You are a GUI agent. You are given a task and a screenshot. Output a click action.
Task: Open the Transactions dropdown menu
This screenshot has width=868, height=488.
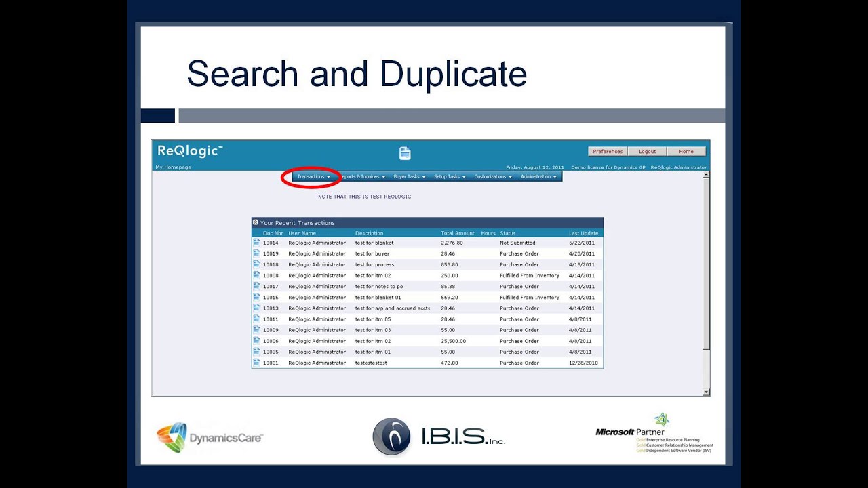[x=313, y=177]
